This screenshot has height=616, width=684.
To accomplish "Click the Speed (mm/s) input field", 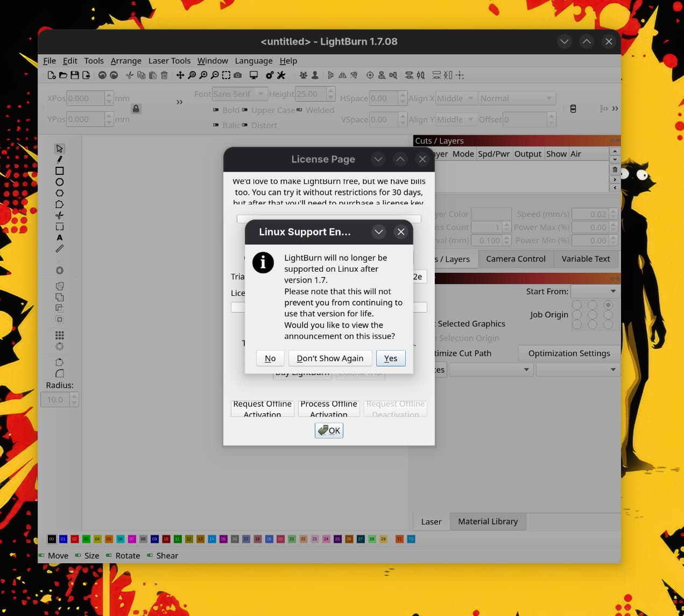I will click(x=591, y=214).
